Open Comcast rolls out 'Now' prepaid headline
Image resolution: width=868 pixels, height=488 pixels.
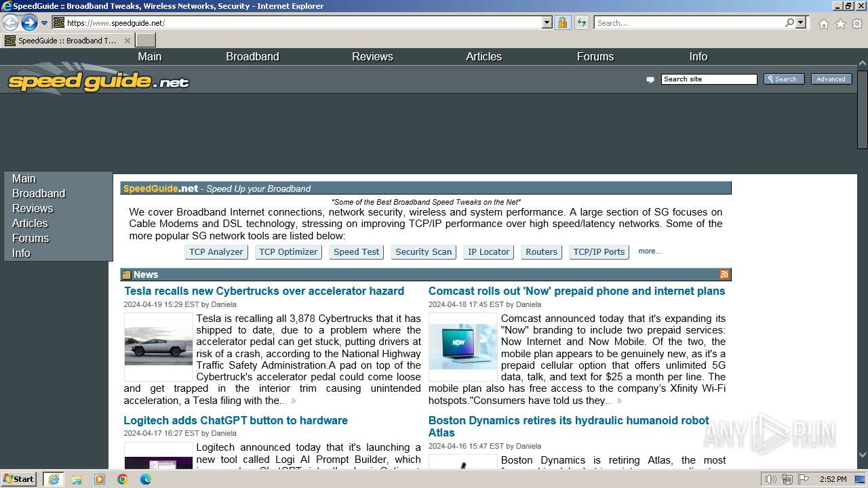(576, 291)
